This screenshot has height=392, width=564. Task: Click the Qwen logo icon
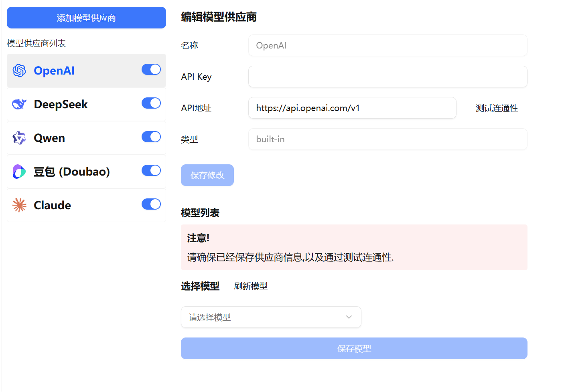click(x=19, y=138)
